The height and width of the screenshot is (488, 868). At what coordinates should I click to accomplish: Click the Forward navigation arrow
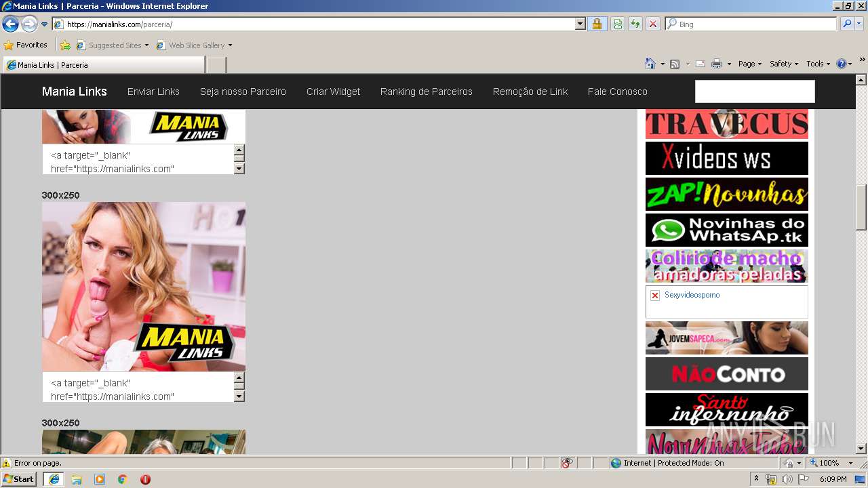click(29, 24)
